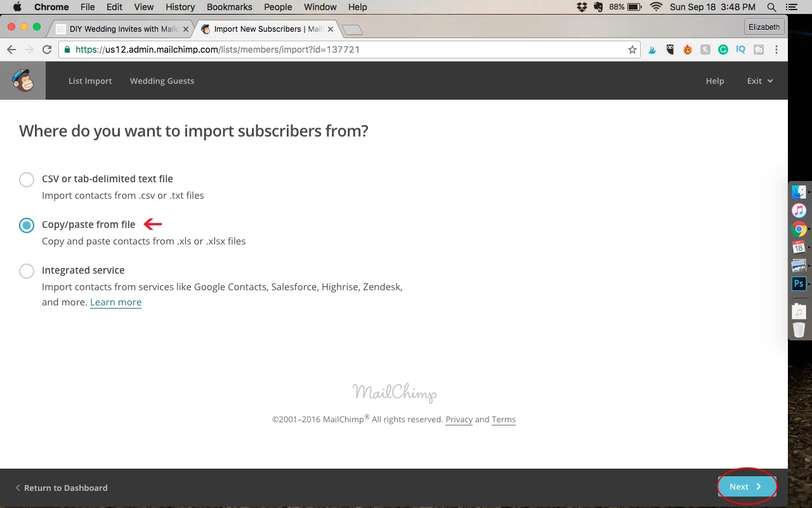The width and height of the screenshot is (812, 508).
Task: Click the Next button
Action: [747, 486]
